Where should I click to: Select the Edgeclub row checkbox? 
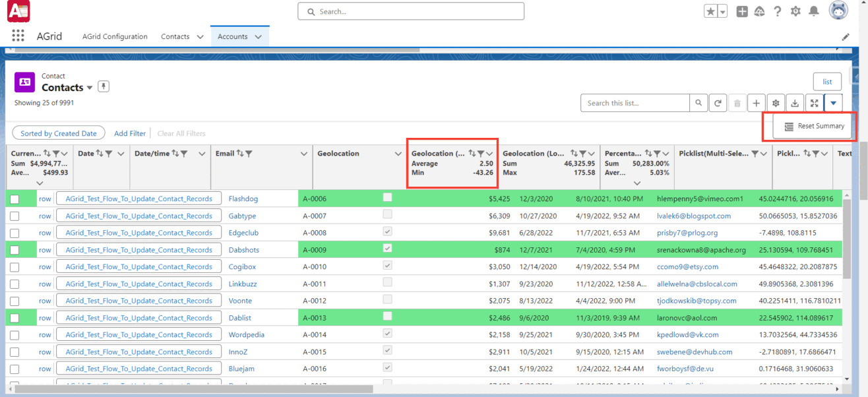tap(15, 233)
